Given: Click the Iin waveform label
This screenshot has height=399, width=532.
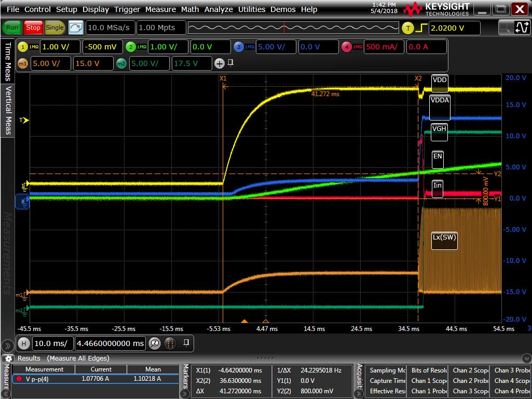Looking at the screenshot, I should click(x=438, y=189).
